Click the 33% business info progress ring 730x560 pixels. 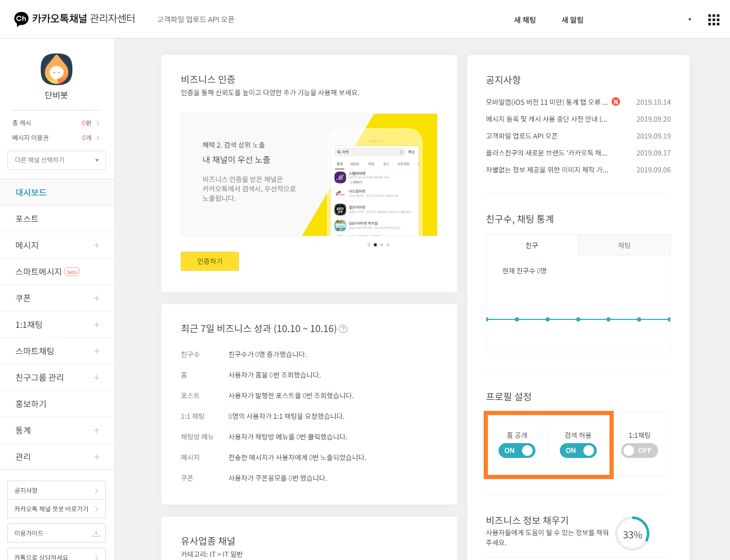tap(632, 534)
